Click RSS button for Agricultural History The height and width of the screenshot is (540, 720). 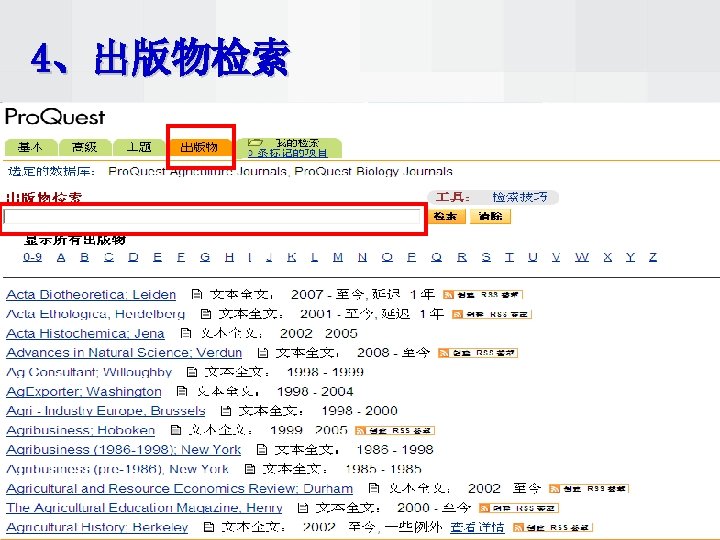point(553,528)
